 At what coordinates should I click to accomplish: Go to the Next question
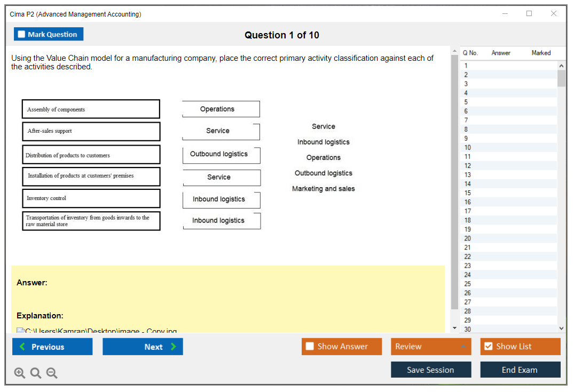tap(143, 347)
